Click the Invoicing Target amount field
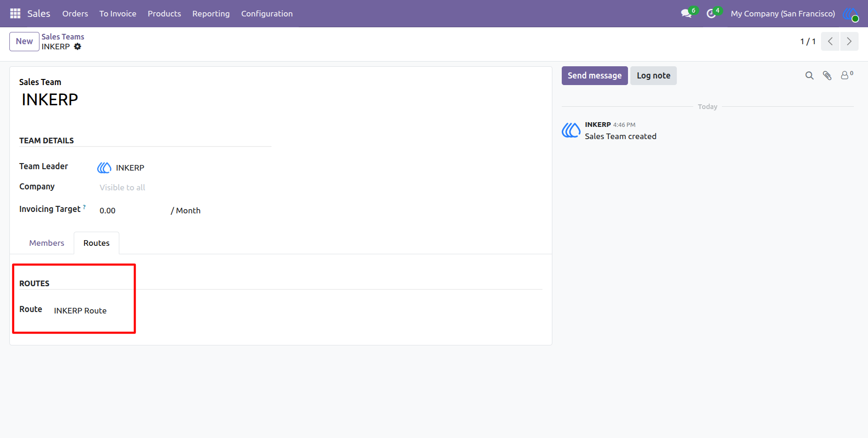 pos(132,211)
